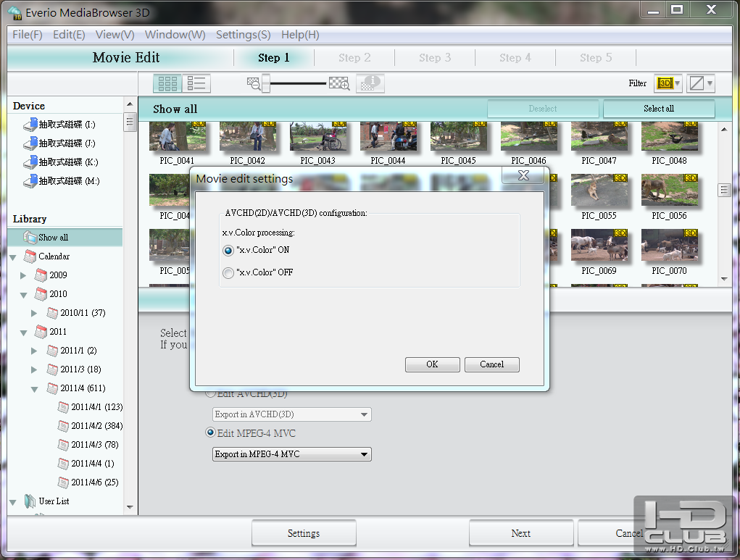
Task: Open the View(V) menu
Action: (x=115, y=35)
